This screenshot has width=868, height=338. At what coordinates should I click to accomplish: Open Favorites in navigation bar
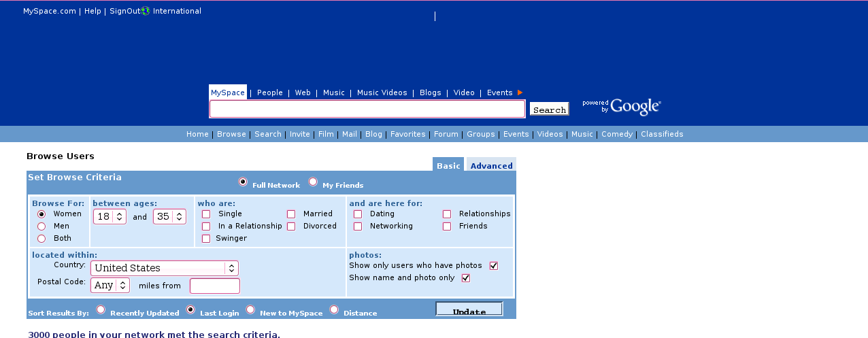pyautogui.click(x=408, y=134)
